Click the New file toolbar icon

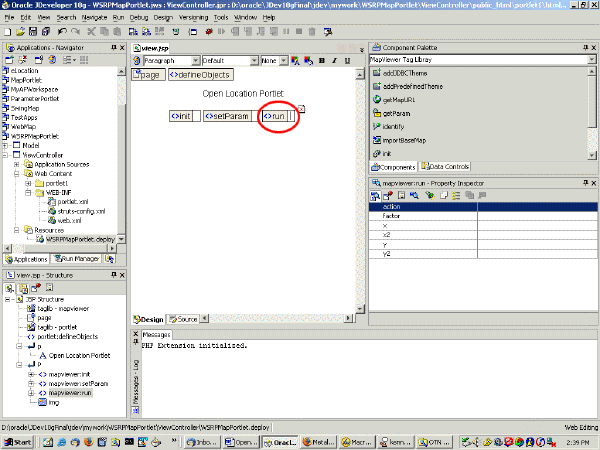(x=8, y=32)
